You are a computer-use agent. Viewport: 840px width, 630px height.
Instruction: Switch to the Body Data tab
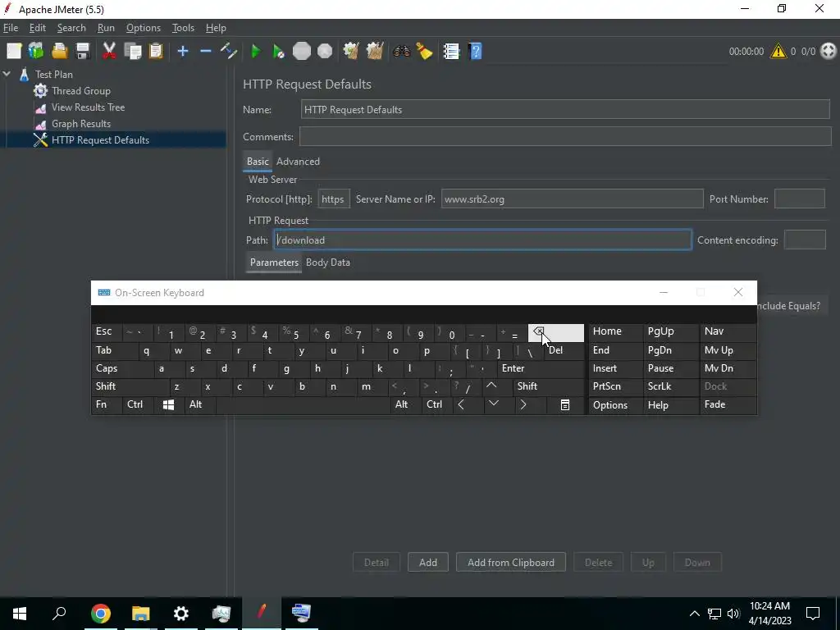328,262
